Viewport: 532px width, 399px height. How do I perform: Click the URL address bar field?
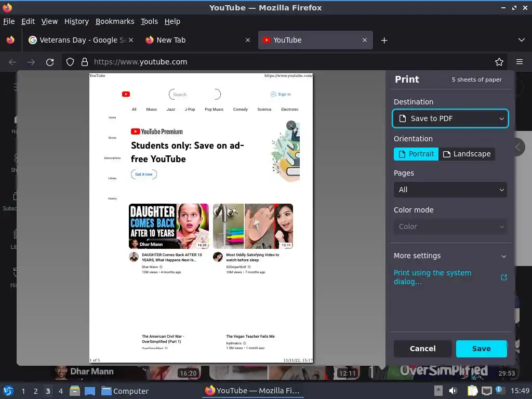tap(285, 62)
